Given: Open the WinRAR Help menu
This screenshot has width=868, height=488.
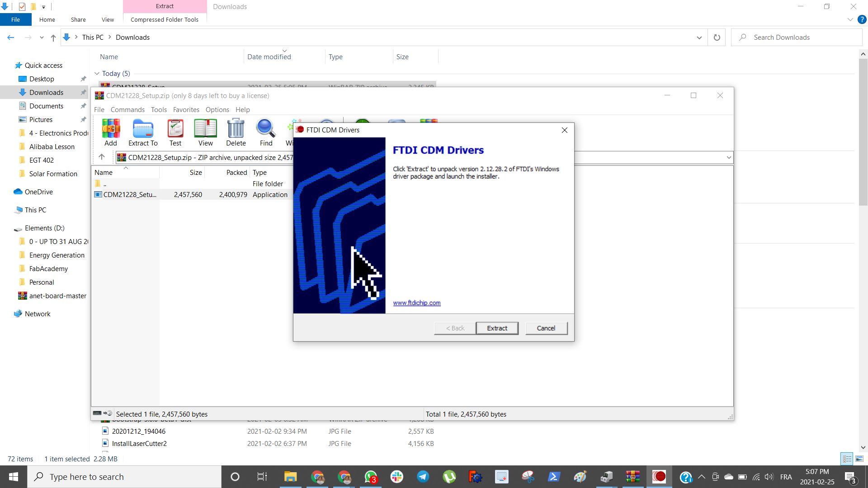Looking at the screenshot, I should click(242, 109).
